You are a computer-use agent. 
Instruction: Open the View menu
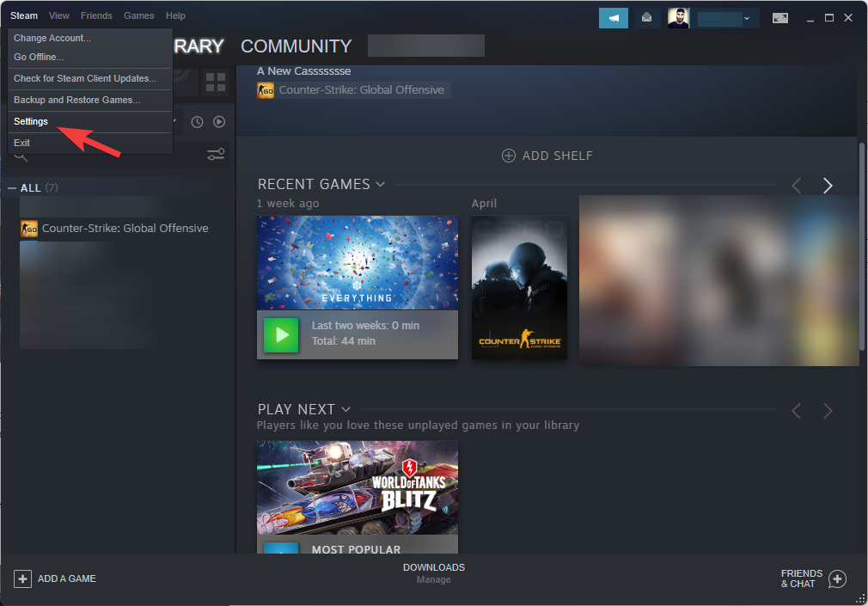tap(58, 15)
